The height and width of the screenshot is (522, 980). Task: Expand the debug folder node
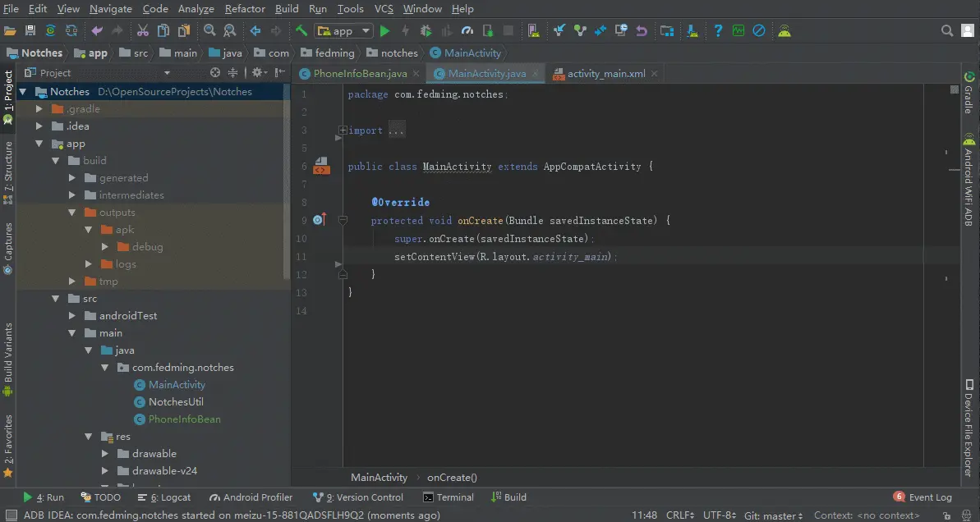[x=105, y=247]
